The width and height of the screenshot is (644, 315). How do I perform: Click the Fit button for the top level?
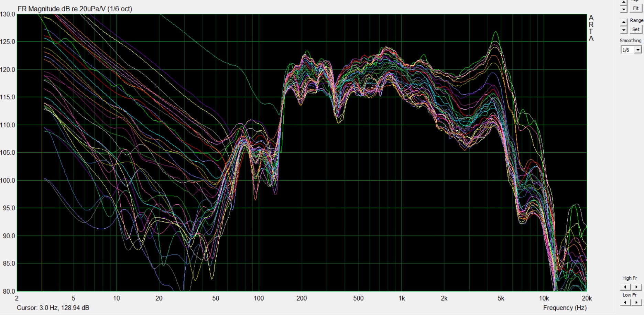pyautogui.click(x=636, y=8)
